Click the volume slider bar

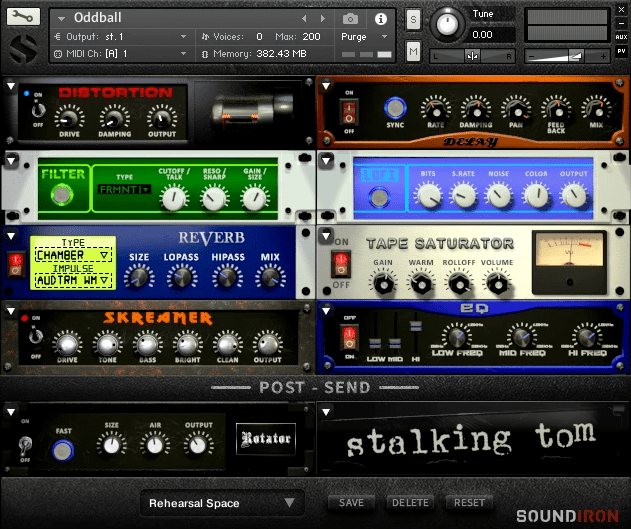coord(567,56)
